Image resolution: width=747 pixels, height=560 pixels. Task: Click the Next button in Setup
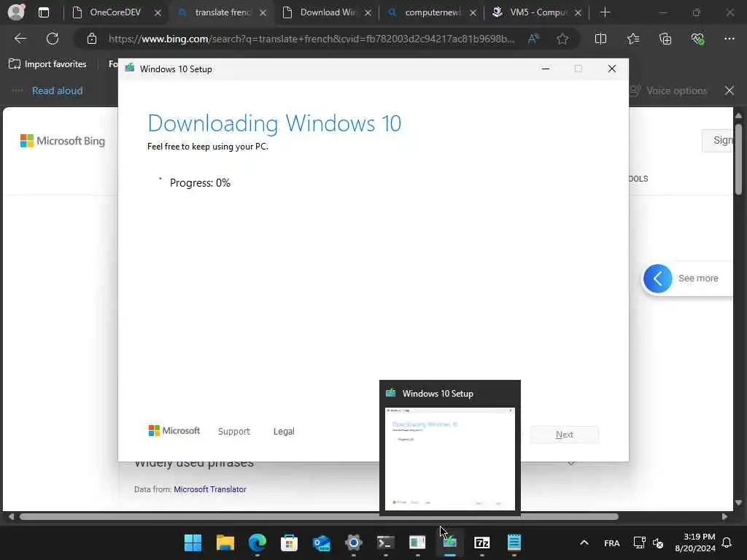[565, 435]
